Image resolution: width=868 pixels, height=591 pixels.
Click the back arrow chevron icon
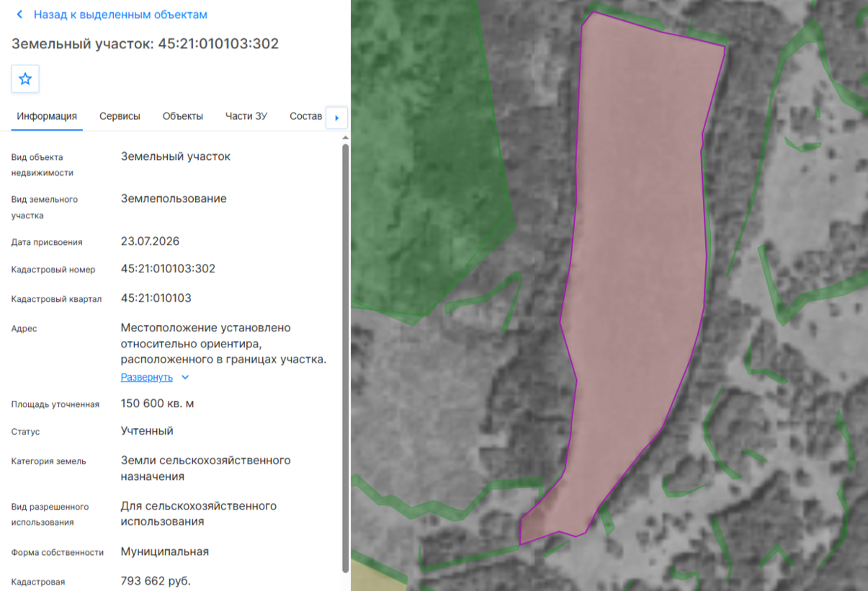tap(19, 14)
